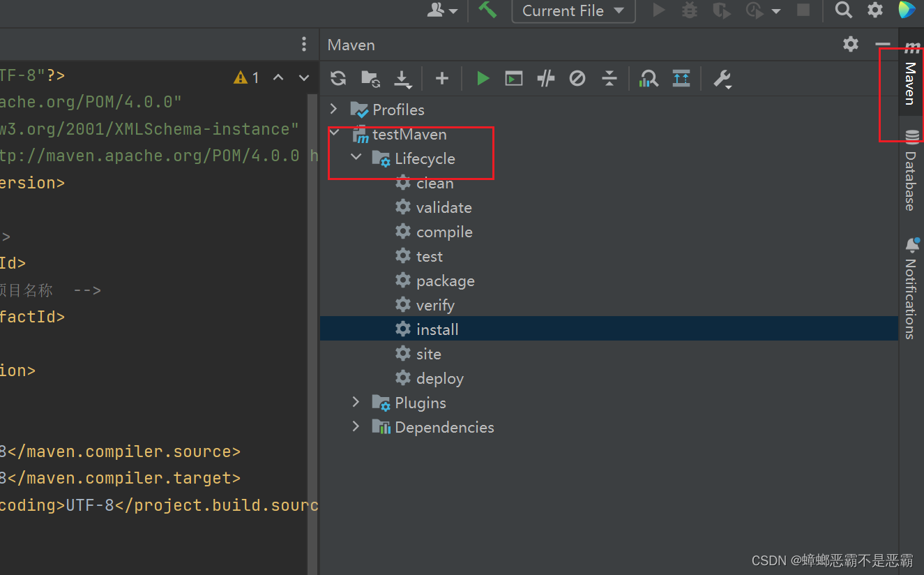Toggle Skip Tests mode icon

[x=577, y=78]
